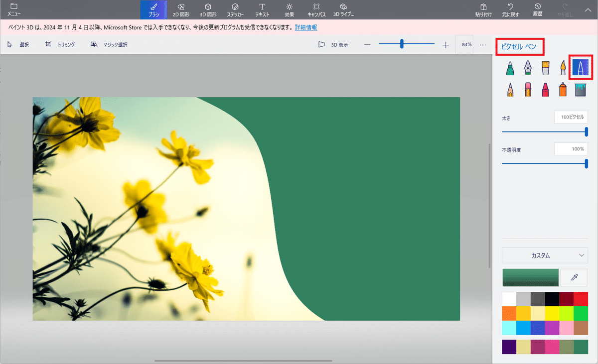
Task: Choose the black color swatch
Action: [552, 299]
